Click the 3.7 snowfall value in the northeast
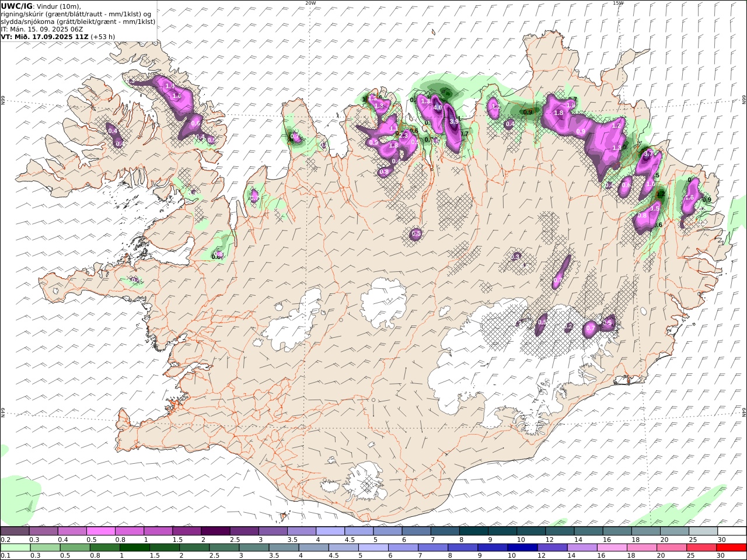The width and height of the screenshot is (747, 560). (x=647, y=154)
